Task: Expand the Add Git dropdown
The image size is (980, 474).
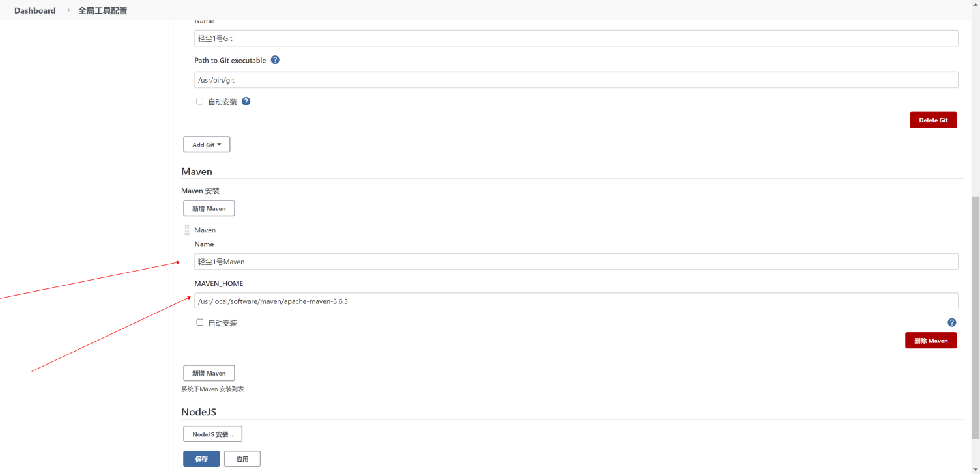Action: [x=207, y=145]
